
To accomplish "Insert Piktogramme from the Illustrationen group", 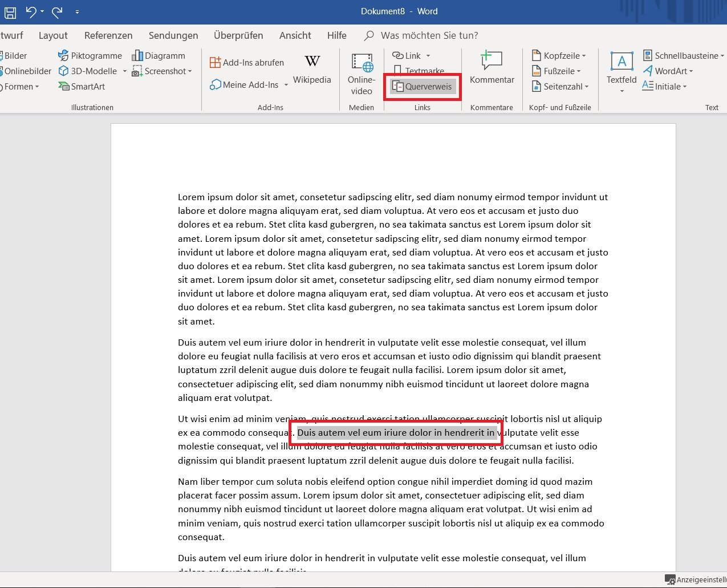I will coord(90,55).
